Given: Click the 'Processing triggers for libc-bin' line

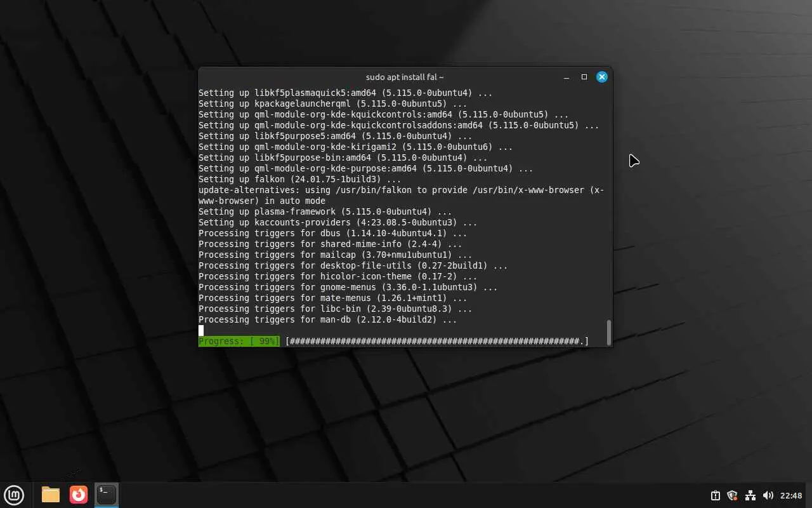Looking at the screenshot, I should tap(336, 309).
